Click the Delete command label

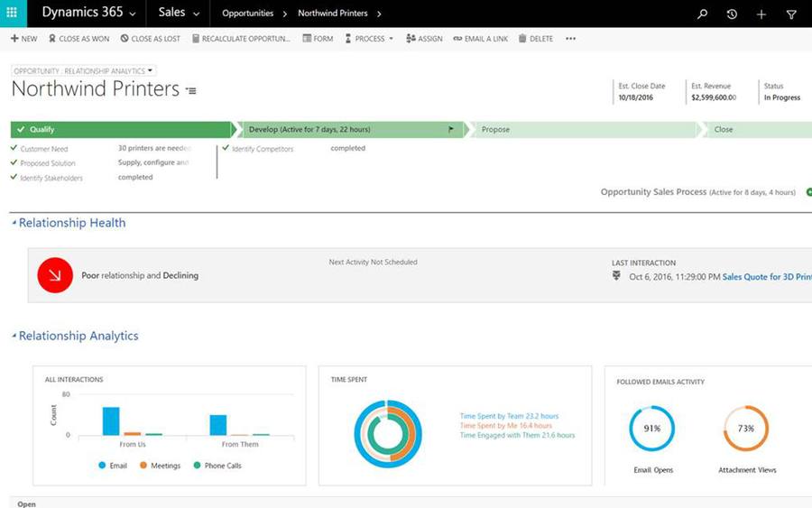541,39
